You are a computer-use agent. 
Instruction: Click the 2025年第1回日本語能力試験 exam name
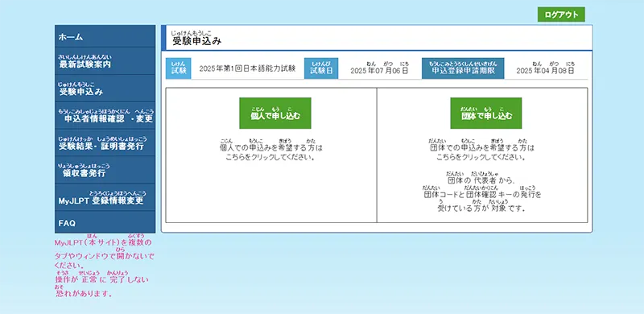(247, 68)
